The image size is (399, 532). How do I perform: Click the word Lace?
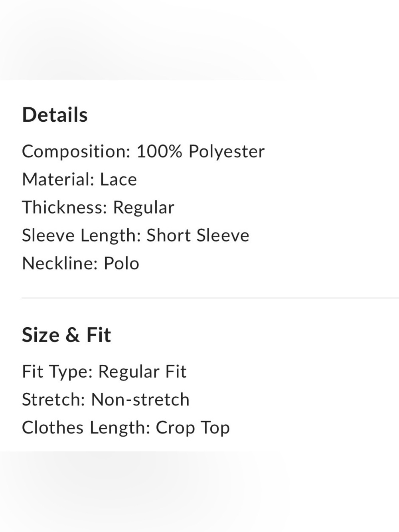119,180
